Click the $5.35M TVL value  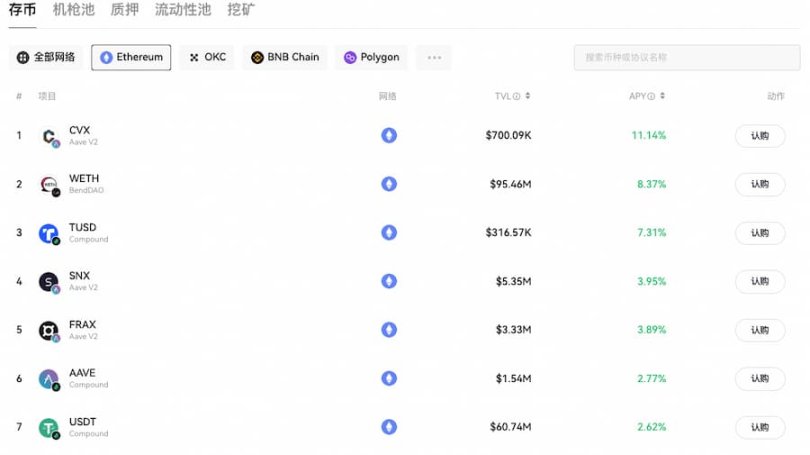(x=513, y=281)
